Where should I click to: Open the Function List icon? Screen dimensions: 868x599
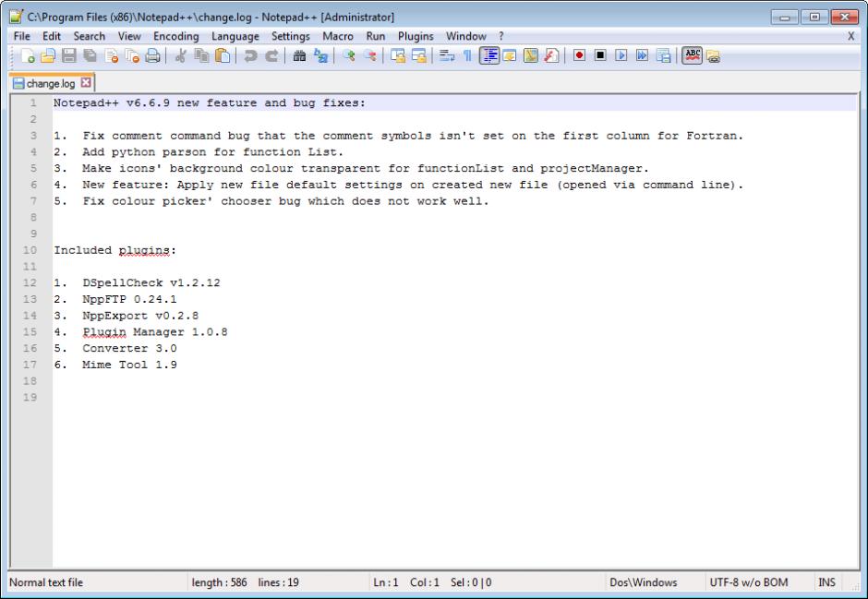point(551,56)
